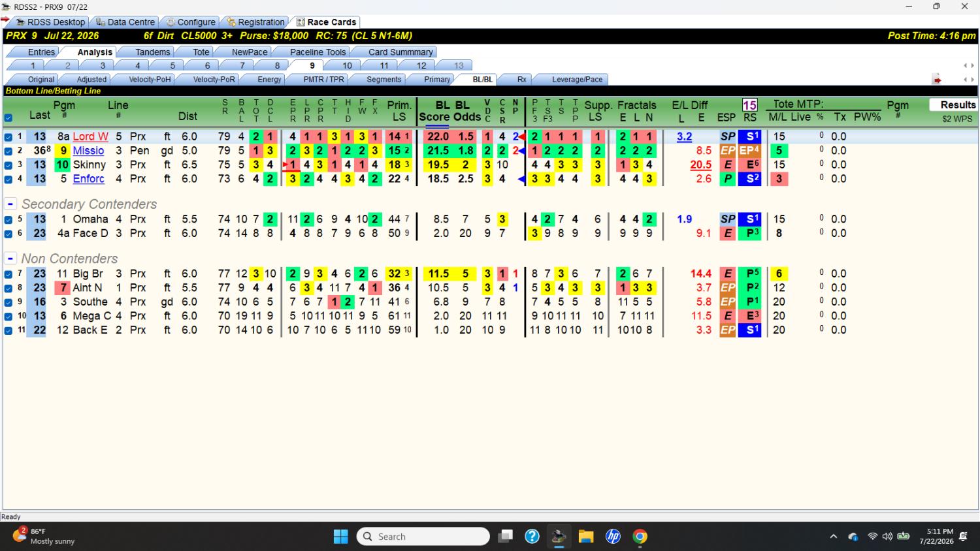Viewport: 980px width, 551px height.
Task: Open the Configure tab
Action: [x=191, y=22]
